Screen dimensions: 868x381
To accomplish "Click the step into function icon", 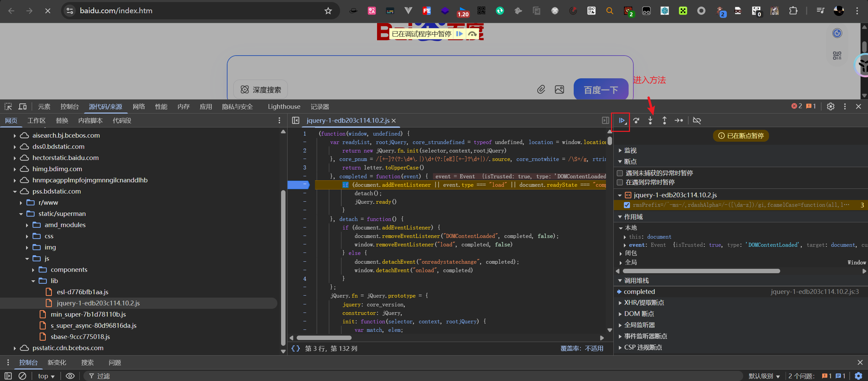I will (x=650, y=120).
